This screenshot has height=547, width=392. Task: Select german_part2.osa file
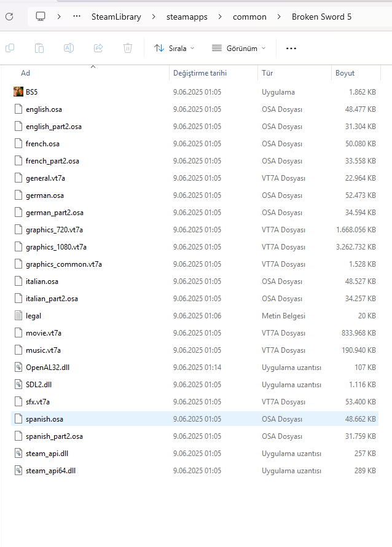(55, 213)
